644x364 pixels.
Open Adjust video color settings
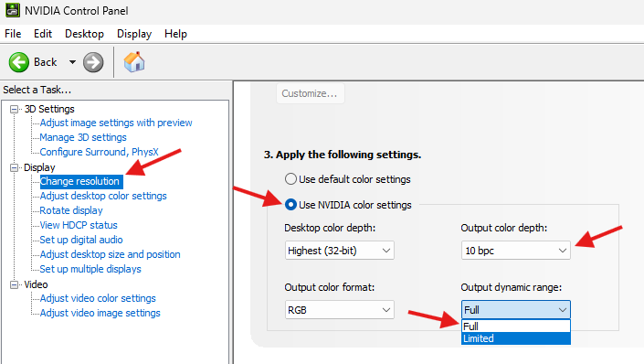click(x=98, y=298)
